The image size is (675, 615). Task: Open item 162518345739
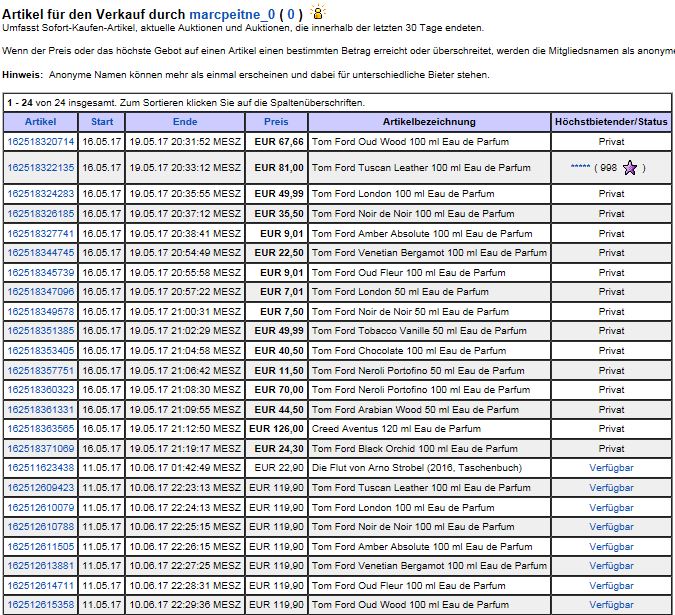41,272
